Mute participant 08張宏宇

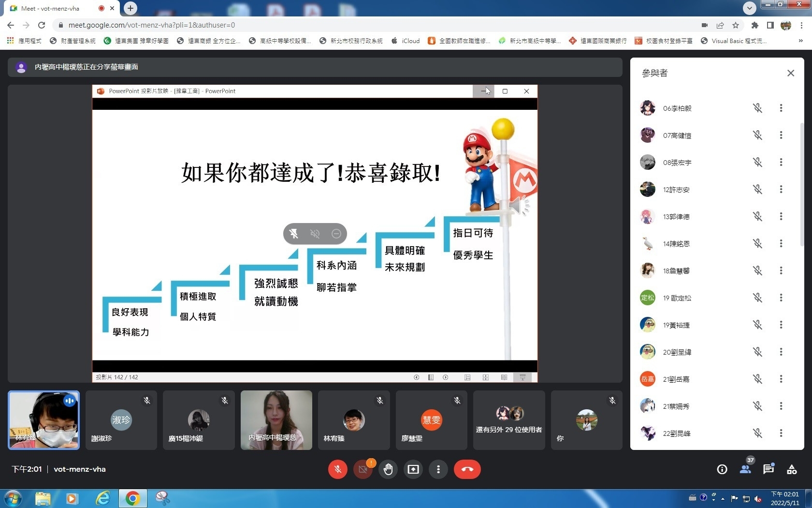pyautogui.click(x=758, y=162)
